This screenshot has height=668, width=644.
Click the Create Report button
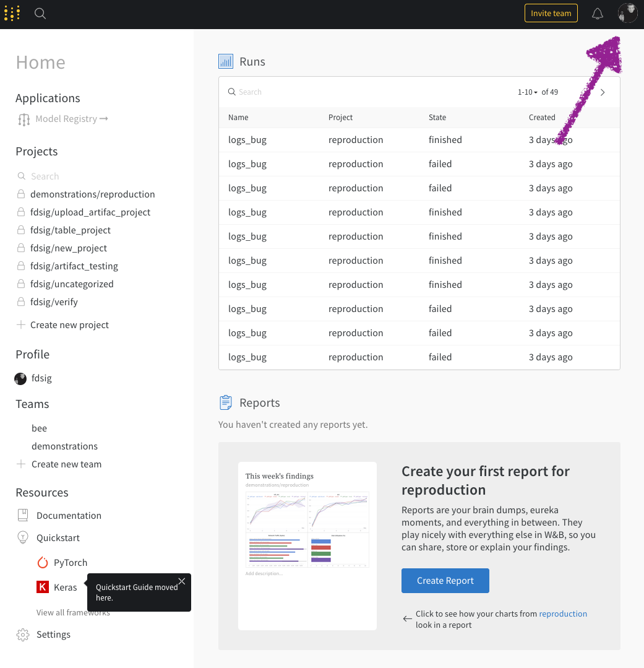point(445,581)
